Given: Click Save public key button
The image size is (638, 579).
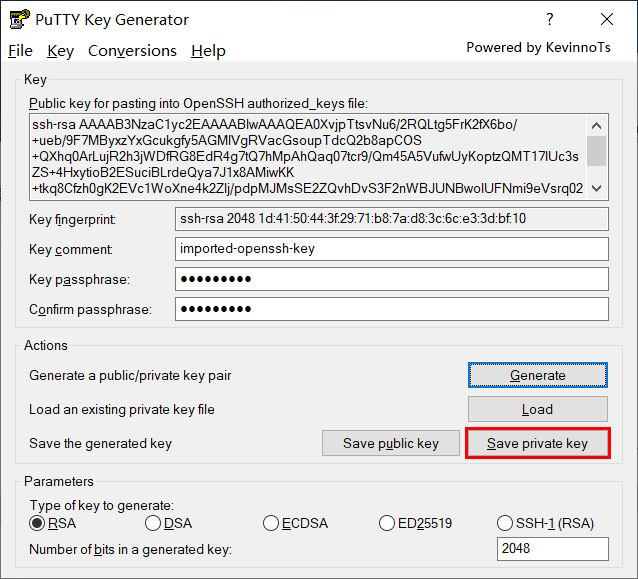Looking at the screenshot, I should (391, 443).
